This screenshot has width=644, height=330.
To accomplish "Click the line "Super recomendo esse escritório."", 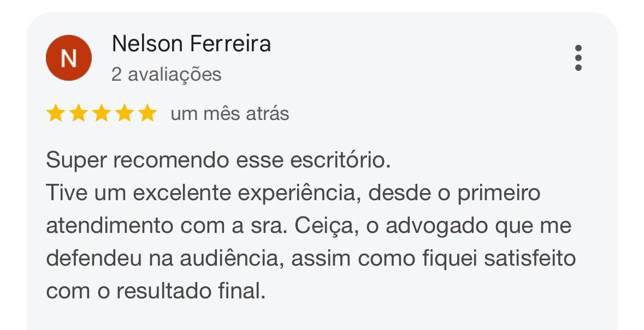I will click(x=218, y=161).
